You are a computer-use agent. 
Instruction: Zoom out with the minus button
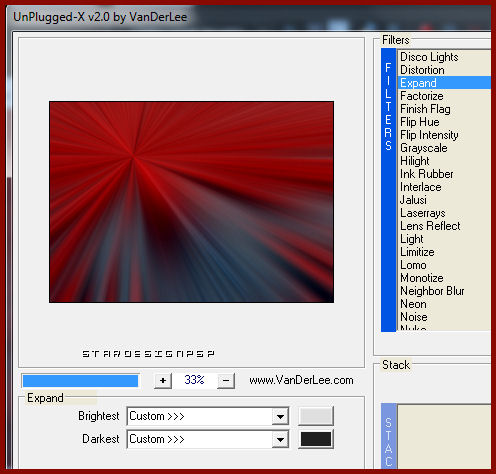(x=226, y=381)
